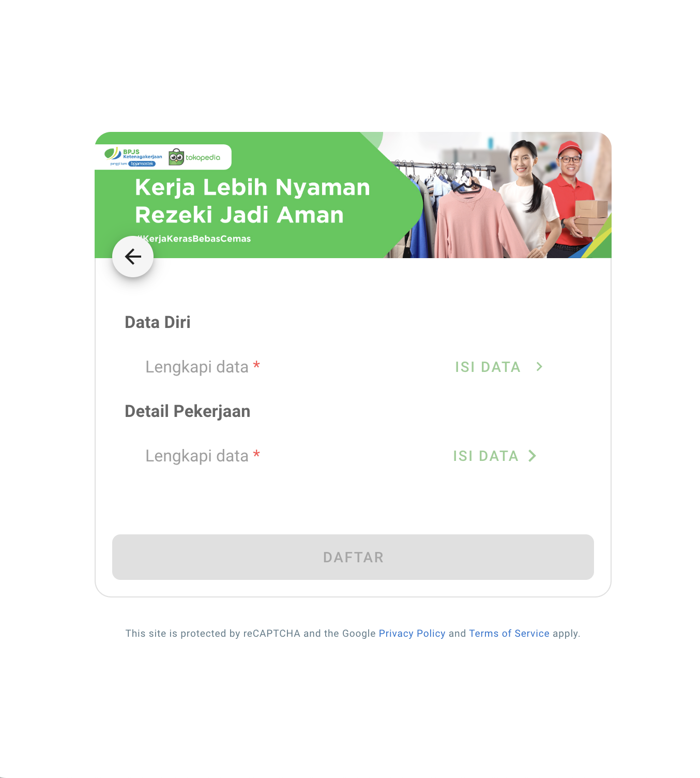This screenshot has height=778, width=700.
Task: Click the tokopedia wordmark text
Action: [x=203, y=157]
